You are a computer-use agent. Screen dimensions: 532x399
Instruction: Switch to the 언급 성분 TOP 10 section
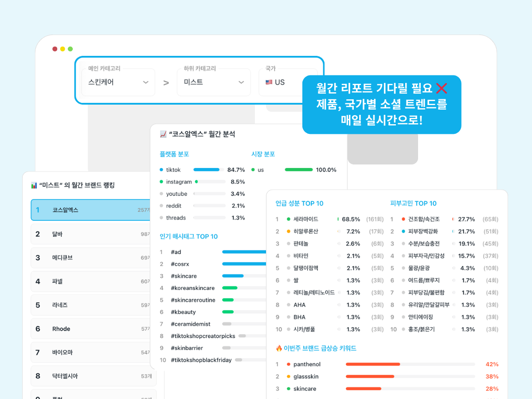(300, 203)
